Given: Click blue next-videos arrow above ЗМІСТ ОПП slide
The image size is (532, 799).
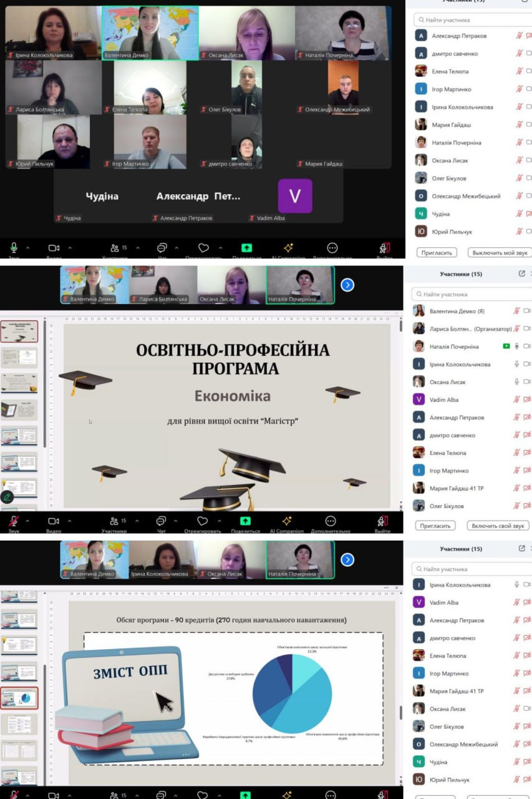Looking at the screenshot, I should (347, 559).
